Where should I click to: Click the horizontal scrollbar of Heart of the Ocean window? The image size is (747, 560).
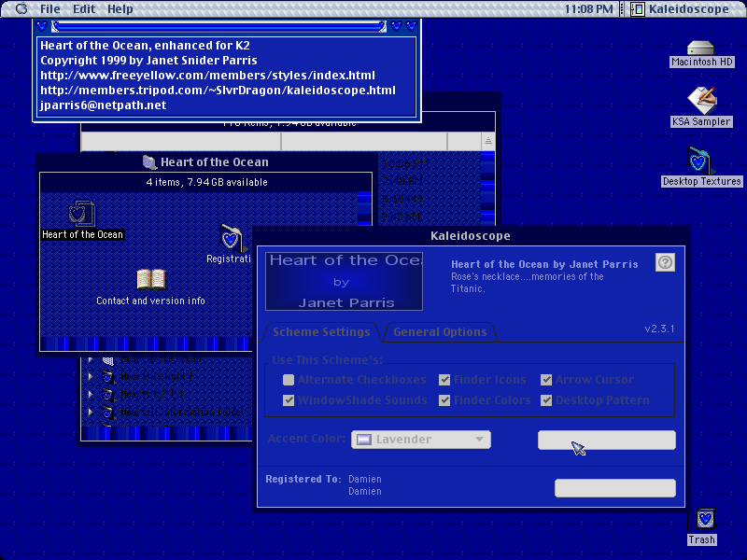pyautogui.click(x=146, y=343)
